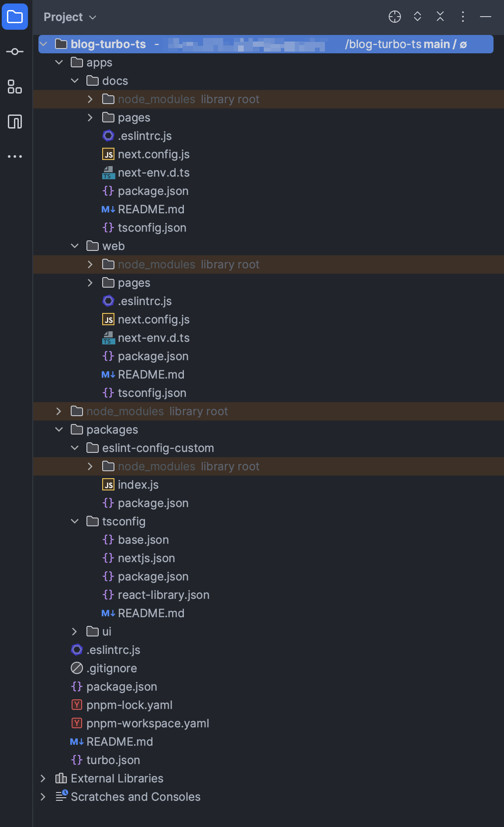The width and height of the screenshot is (504, 827).
Task: Expand External Libraries node
Action: pos(43,778)
